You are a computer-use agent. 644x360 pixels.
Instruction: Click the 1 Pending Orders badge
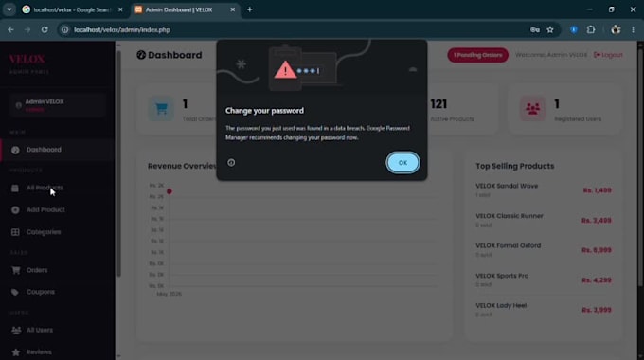(x=477, y=55)
